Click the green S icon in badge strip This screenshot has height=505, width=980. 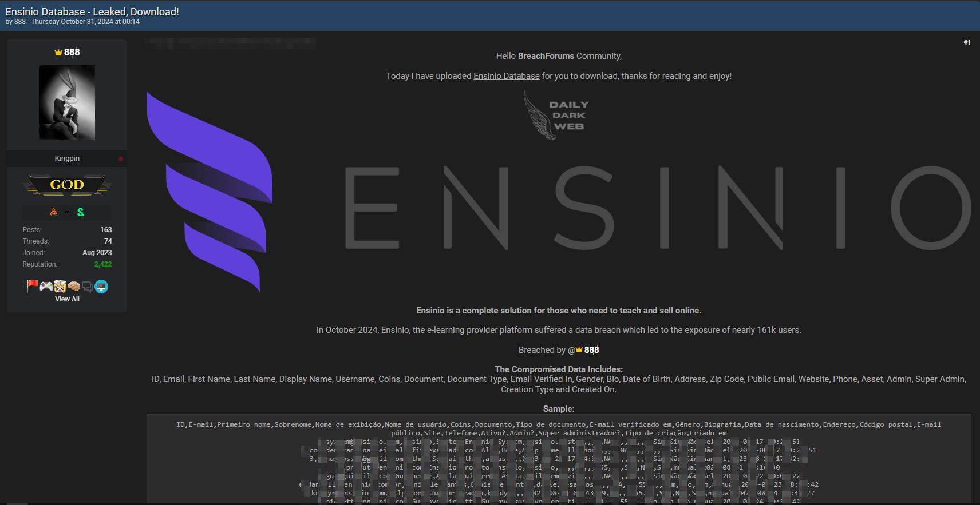pos(81,212)
